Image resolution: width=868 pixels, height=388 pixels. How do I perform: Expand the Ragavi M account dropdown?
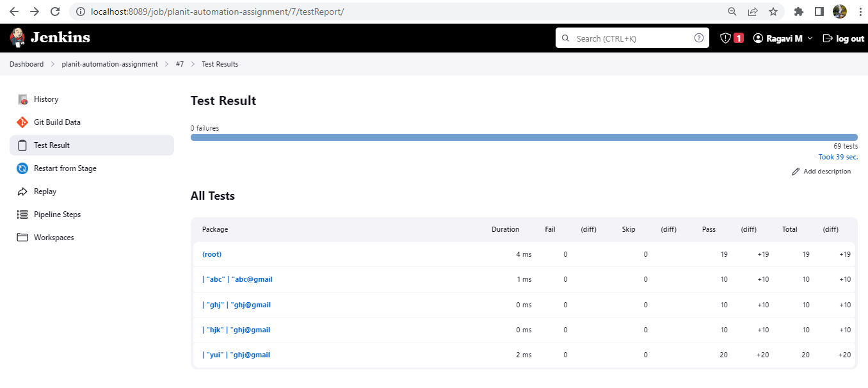coord(782,38)
